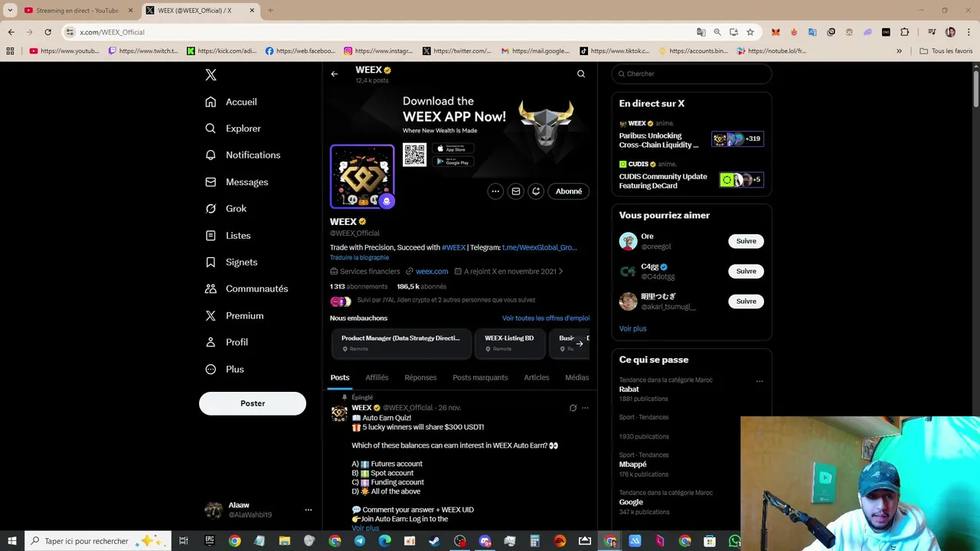Open Rabat trend options dots
The image size is (980, 551).
tap(759, 381)
